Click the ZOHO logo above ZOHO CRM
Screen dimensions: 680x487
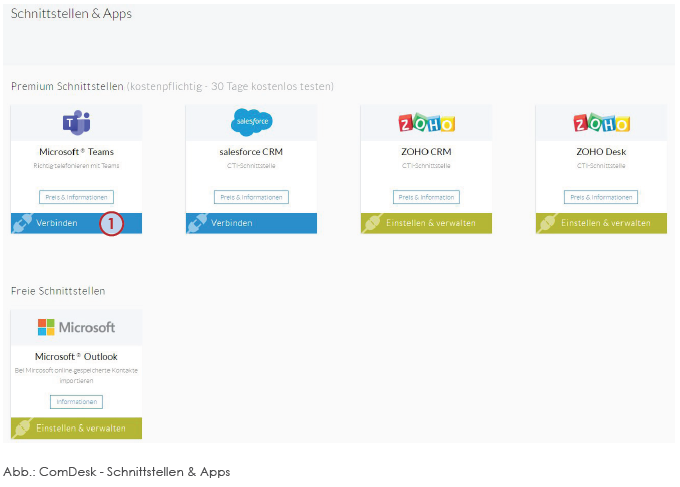point(426,123)
